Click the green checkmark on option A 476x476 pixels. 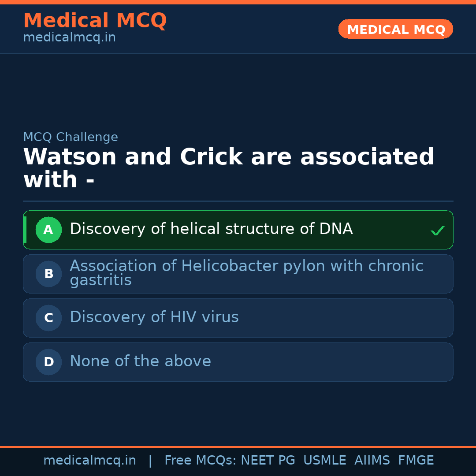click(437, 231)
